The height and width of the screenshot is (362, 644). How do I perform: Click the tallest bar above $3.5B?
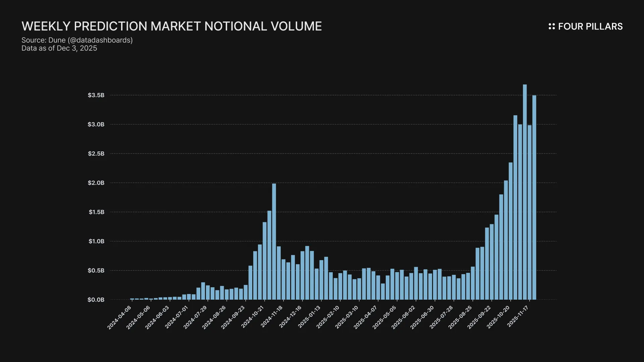tap(525, 191)
